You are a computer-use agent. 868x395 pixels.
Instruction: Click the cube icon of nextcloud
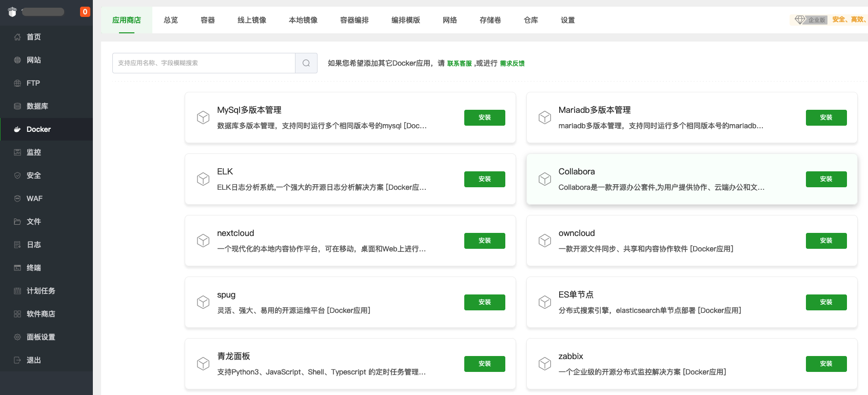pos(203,241)
